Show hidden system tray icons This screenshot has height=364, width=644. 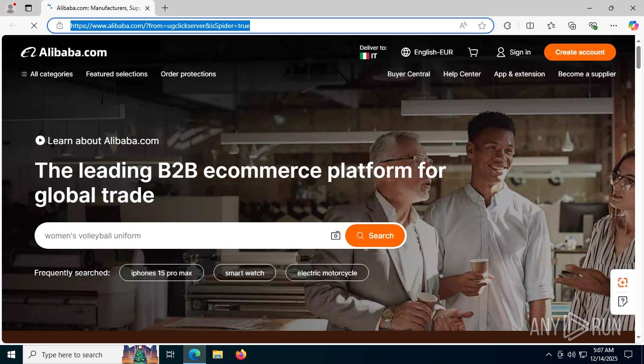[x=548, y=355]
